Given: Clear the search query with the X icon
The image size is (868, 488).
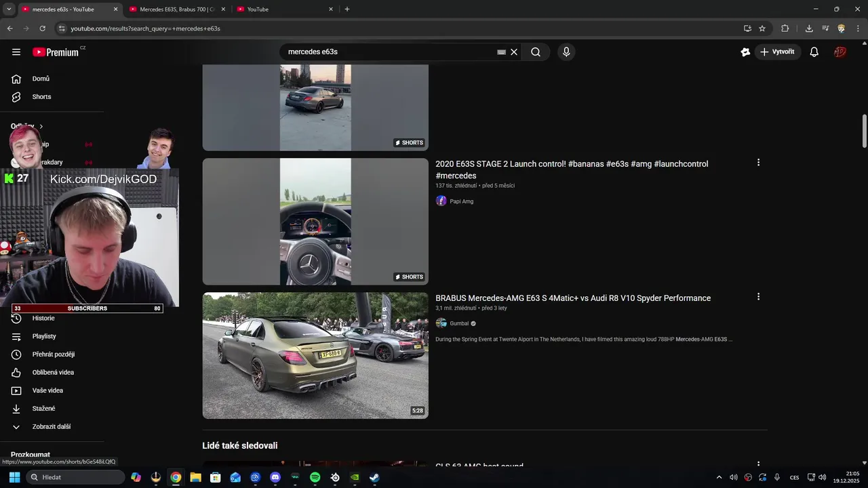Looking at the screenshot, I should (514, 52).
